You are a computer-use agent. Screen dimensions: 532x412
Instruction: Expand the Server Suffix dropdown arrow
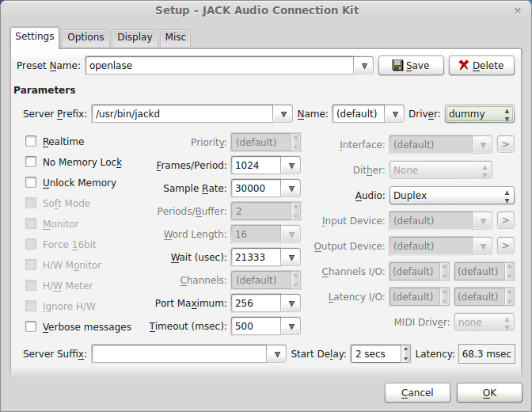pyautogui.click(x=276, y=354)
